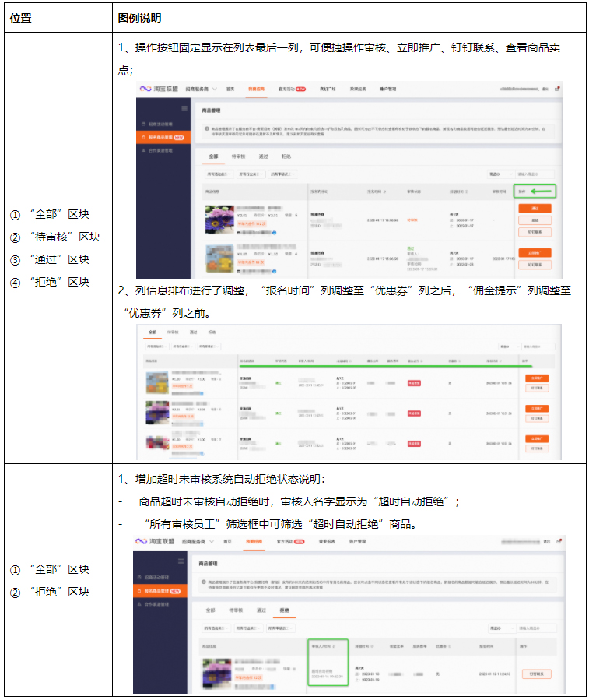
Task: Click the notice info icon in top screenshot
Action: pos(207,128)
